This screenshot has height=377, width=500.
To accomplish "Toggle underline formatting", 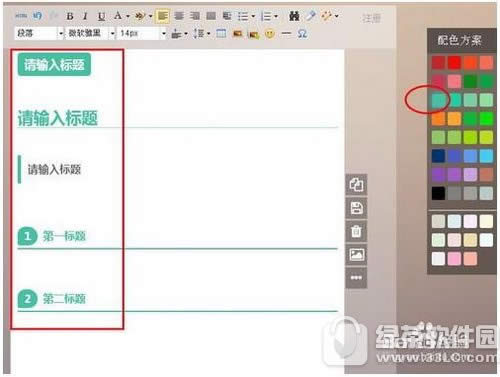I will pyautogui.click(x=101, y=16).
